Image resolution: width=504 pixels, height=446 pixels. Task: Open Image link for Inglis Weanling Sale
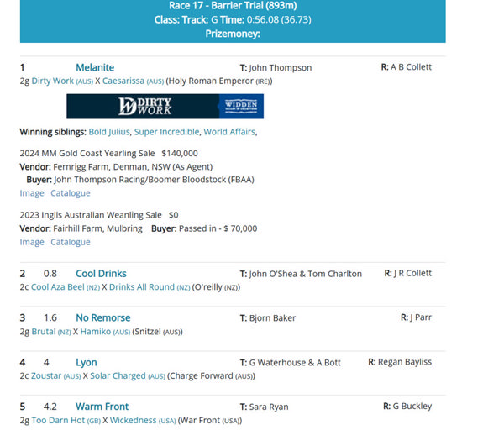pos(32,242)
